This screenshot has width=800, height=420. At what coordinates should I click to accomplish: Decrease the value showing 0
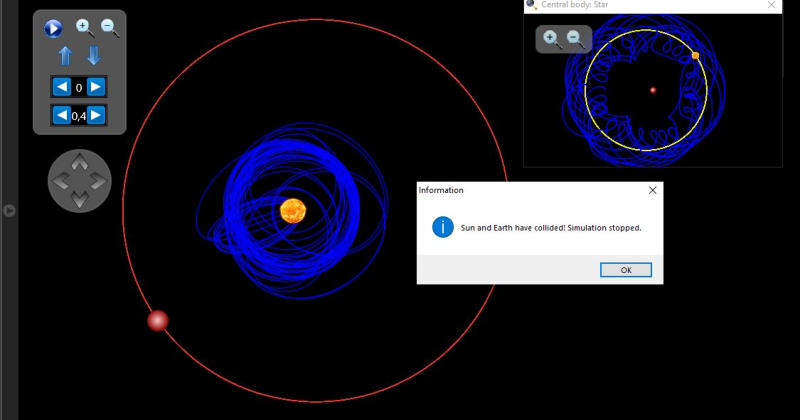pyautogui.click(x=62, y=87)
